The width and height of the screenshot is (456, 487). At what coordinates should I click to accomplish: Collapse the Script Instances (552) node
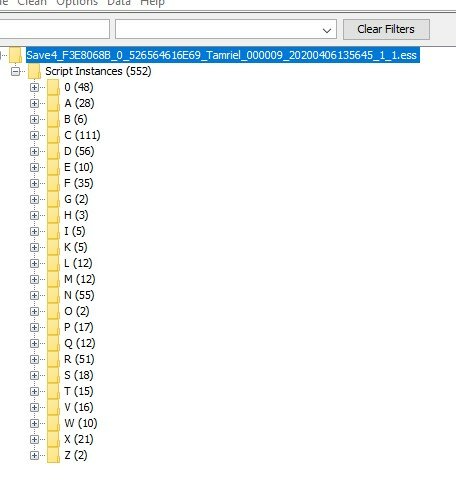click(15, 71)
